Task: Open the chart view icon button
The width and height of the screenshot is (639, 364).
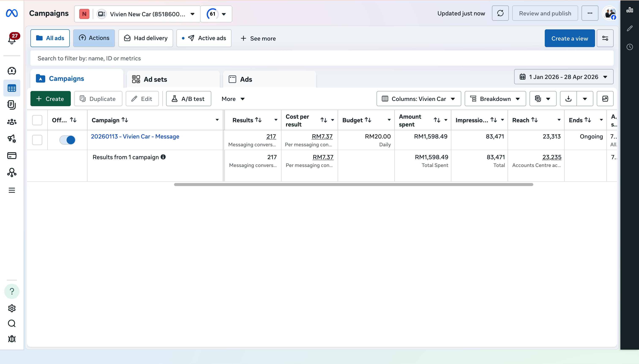Action: point(605,99)
